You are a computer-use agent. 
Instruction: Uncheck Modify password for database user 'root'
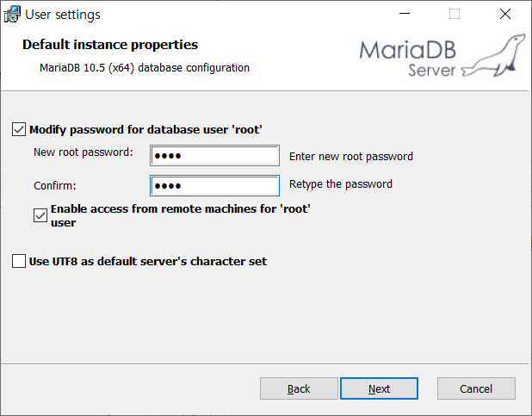tap(19, 129)
